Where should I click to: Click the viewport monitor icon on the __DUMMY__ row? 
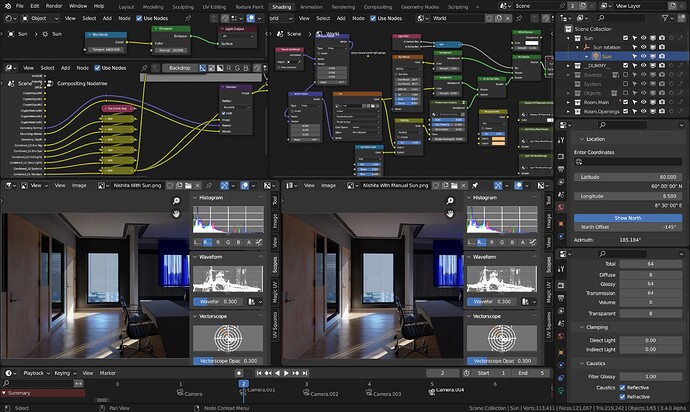653,66
